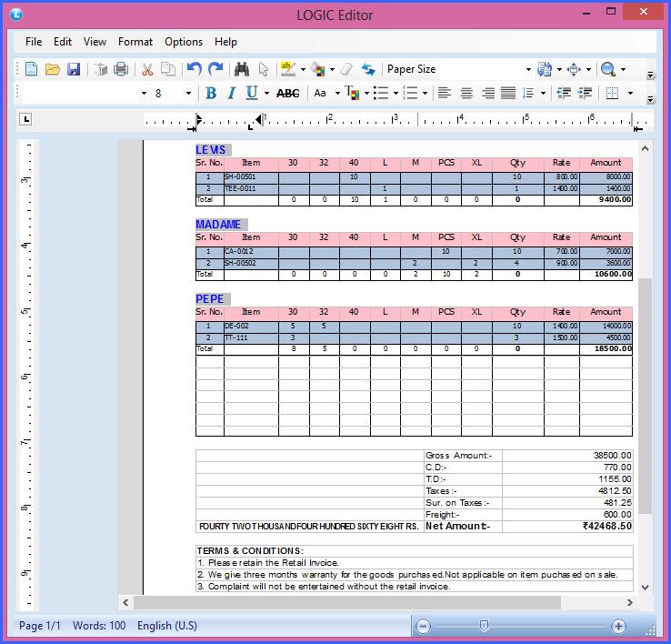The height and width of the screenshot is (644, 671).
Task: Open a file with folder icon
Action: click(x=53, y=69)
